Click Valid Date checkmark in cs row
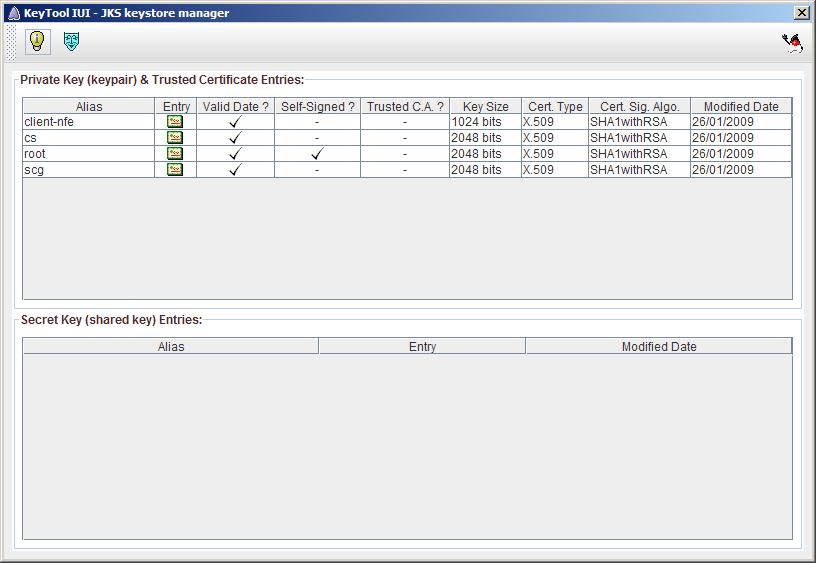 pyautogui.click(x=236, y=138)
